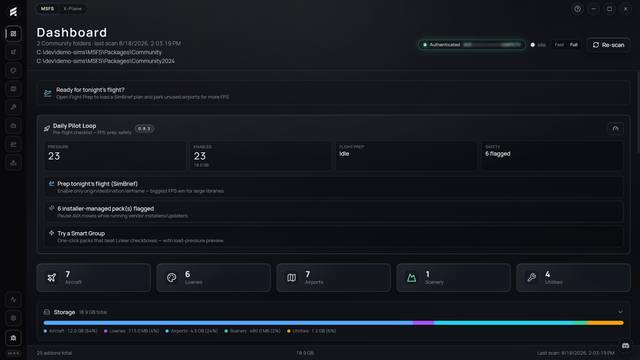Click the four-dot indicator at sidebar bottom

[x=13, y=353]
